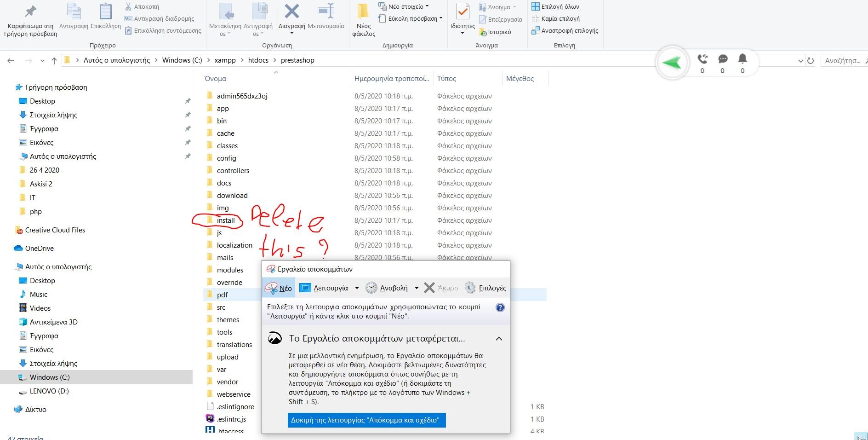The height and width of the screenshot is (440, 868).
Task: Pin to Quick access (Καρφίτσωμα) icon
Action: coord(30,12)
